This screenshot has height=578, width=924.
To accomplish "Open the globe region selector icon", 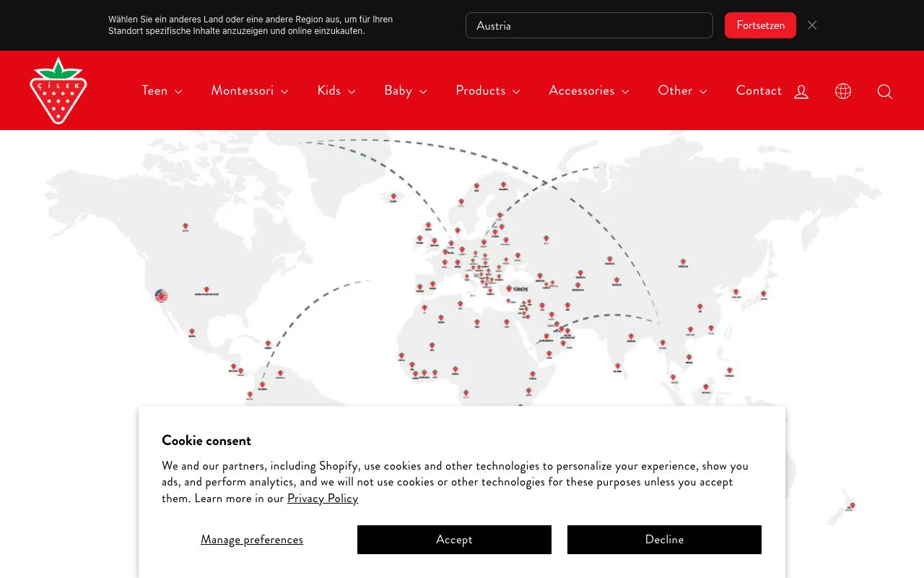I will pyautogui.click(x=843, y=91).
